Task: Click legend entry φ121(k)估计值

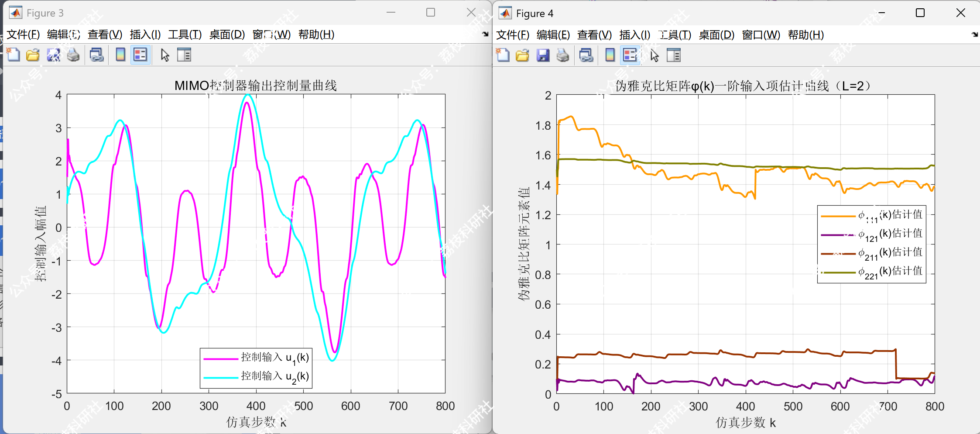Action: coord(890,234)
